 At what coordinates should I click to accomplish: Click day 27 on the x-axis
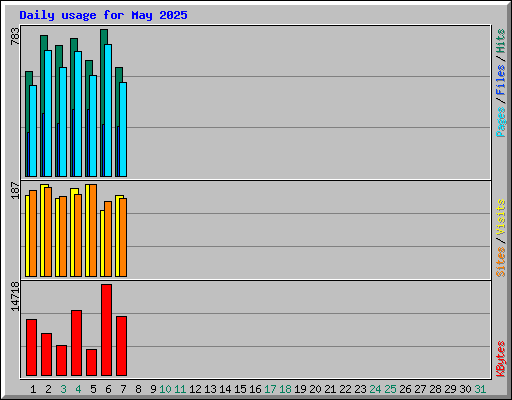point(420,389)
